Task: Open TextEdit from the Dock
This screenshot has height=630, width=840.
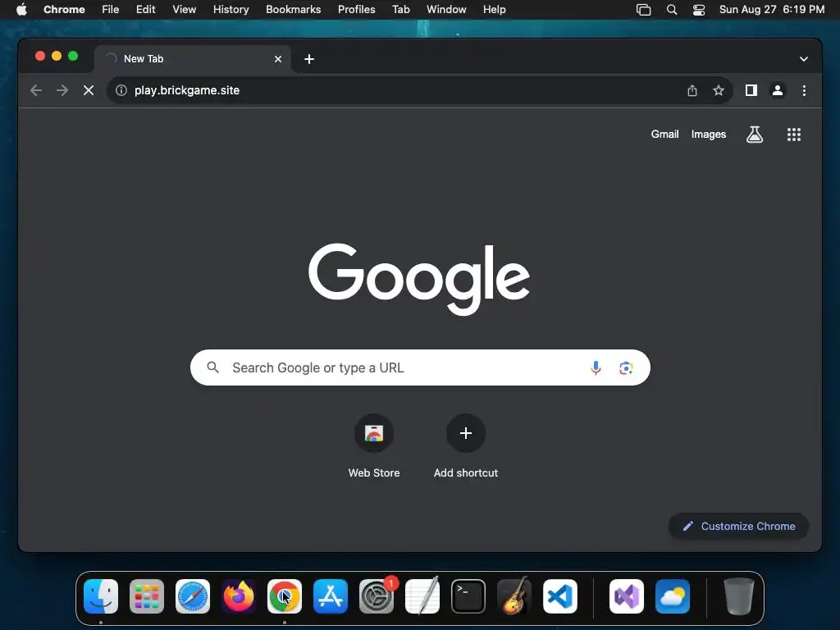Action: pos(422,596)
